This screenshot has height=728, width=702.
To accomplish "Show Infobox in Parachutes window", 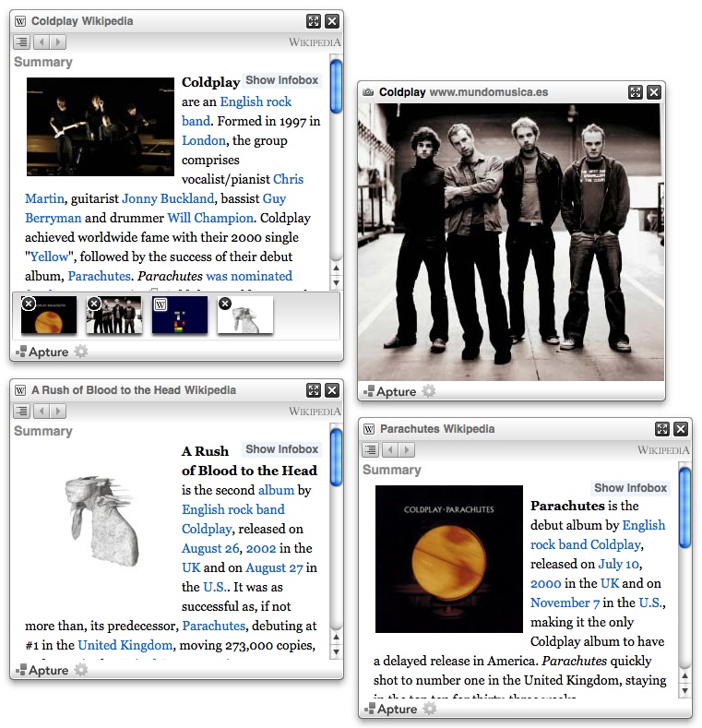I will (630, 488).
